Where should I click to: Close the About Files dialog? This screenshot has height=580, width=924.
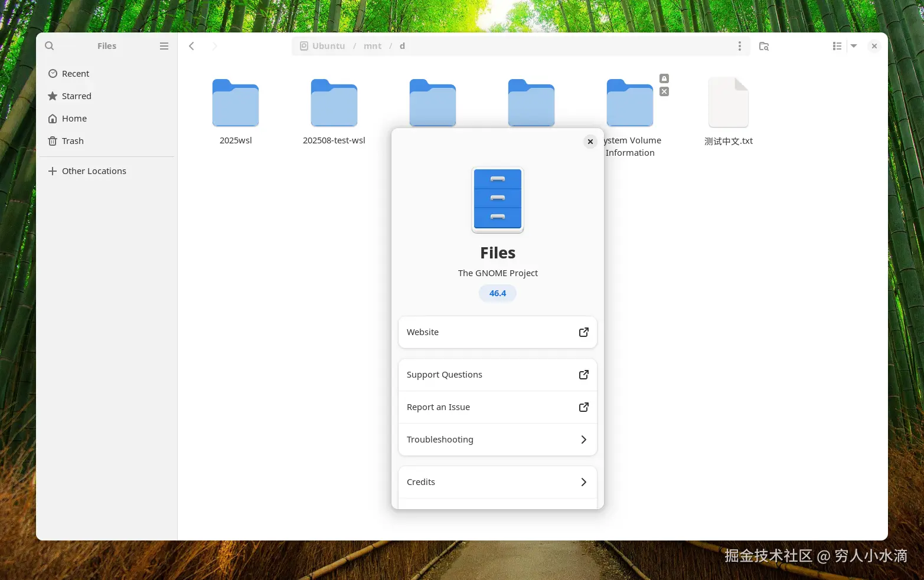(590, 142)
